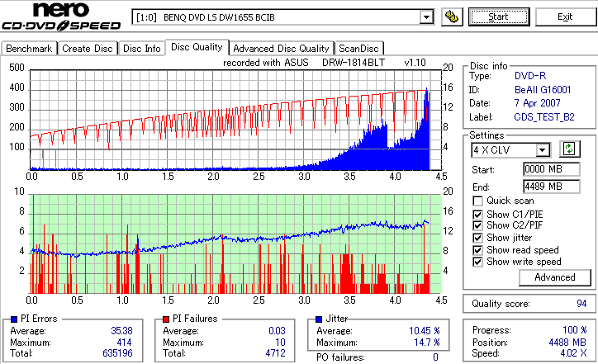This screenshot has height=364, width=598.
Task: Toggle Show write speed checkbox
Action: [477, 262]
